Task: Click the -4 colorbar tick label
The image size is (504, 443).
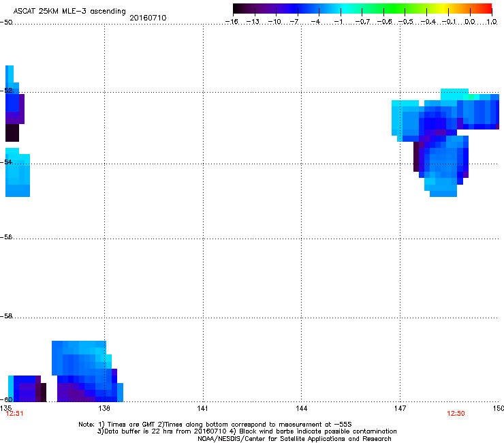Action: click(x=315, y=22)
